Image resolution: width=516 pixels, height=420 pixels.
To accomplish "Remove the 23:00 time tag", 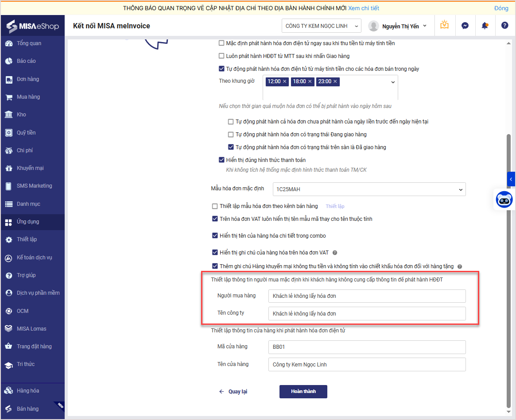I will pos(335,81).
